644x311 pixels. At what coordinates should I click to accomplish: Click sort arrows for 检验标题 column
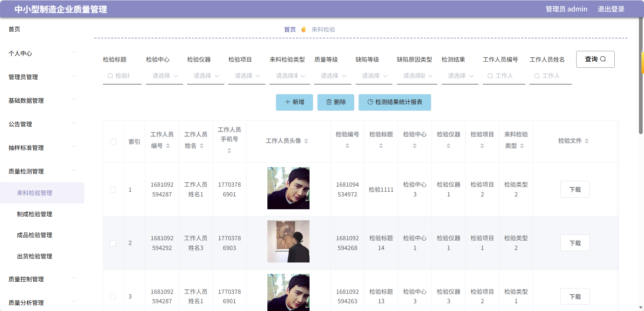tap(381, 146)
